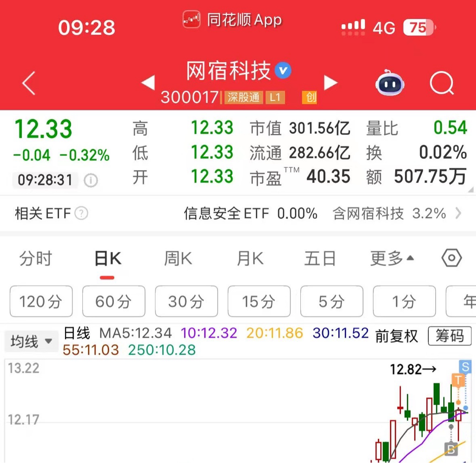This screenshot has height=463, width=476.
Task: Expand 更多 chart period menu
Action: [392, 258]
